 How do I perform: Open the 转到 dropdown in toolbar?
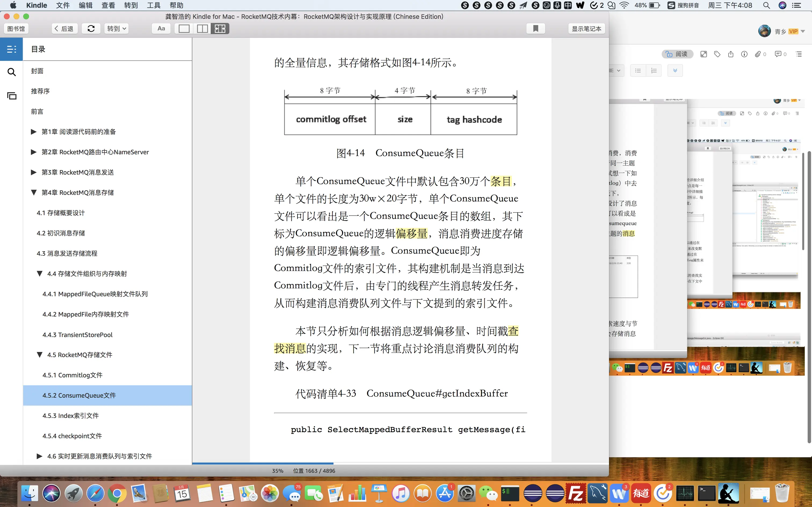point(117,28)
